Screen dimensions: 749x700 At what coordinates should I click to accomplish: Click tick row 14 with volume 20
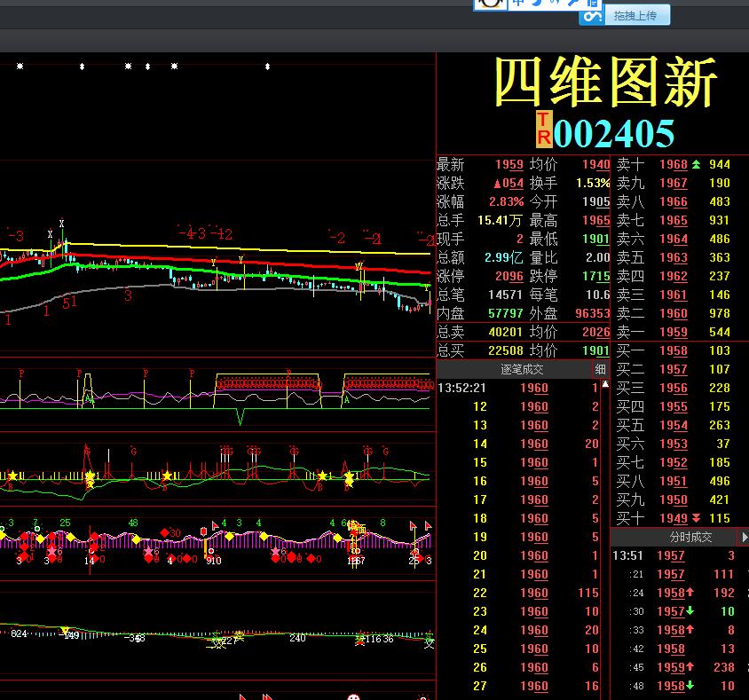pyautogui.click(x=518, y=444)
